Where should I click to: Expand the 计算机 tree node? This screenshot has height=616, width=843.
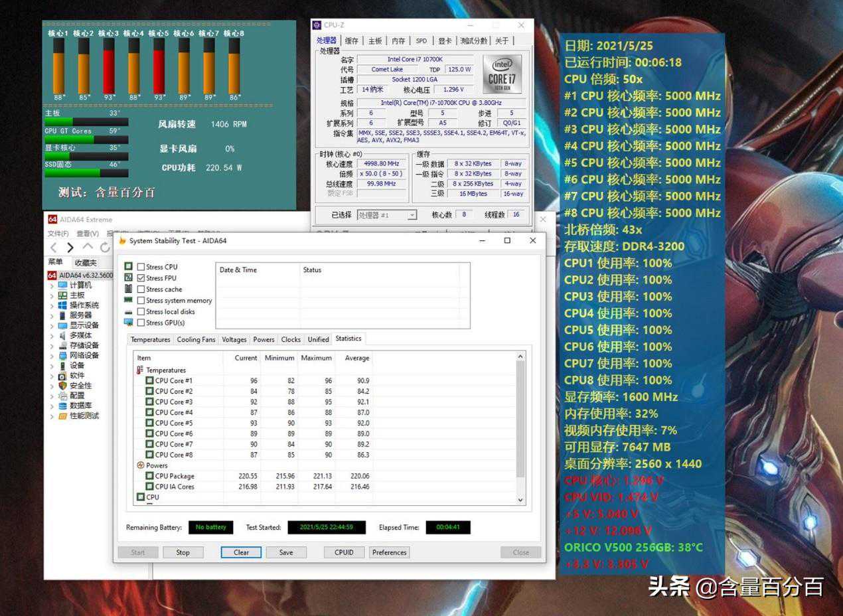52,285
